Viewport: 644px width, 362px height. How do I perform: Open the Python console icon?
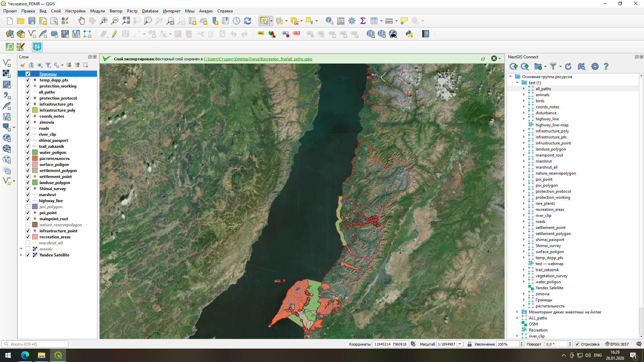coord(409,34)
